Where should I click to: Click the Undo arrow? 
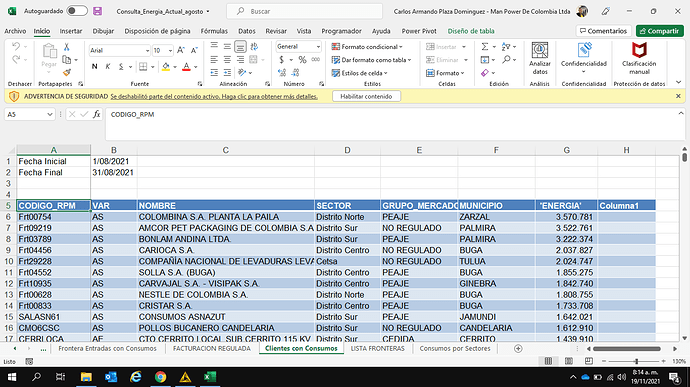[x=16, y=46]
